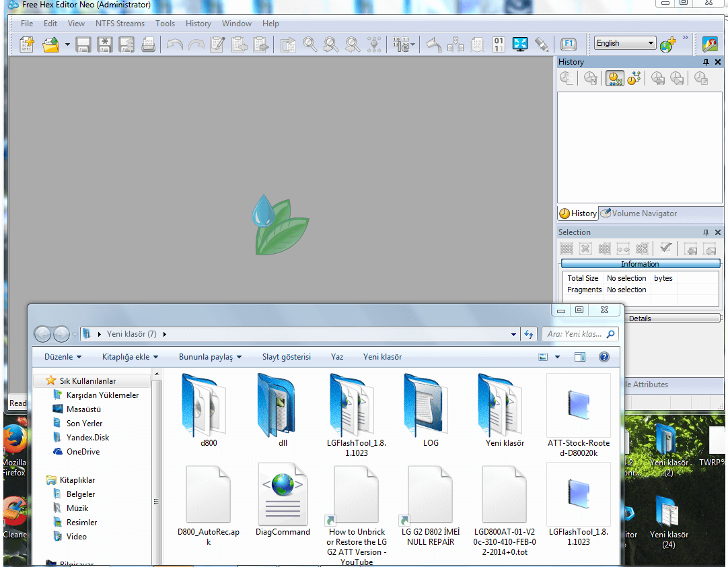Click the F1 help icon
This screenshot has height=567, width=728.
[x=569, y=44]
